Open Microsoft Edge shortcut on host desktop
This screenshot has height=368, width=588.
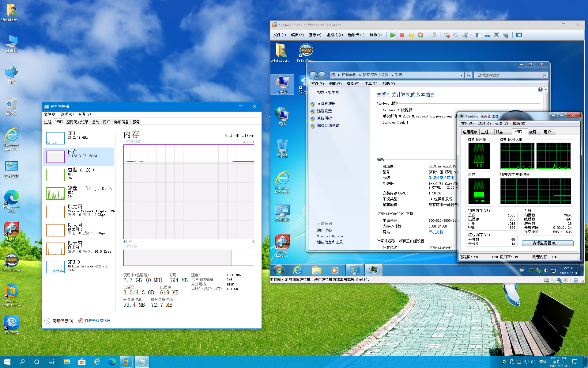pyautogui.click(x=11, y=201)
